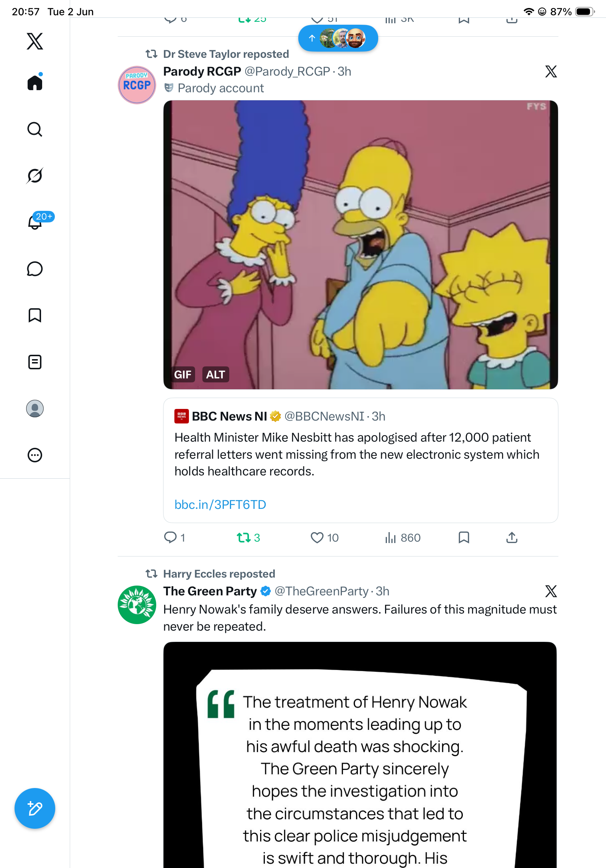Open the Search magnifier in sidebar

click(x=35, y=129)
